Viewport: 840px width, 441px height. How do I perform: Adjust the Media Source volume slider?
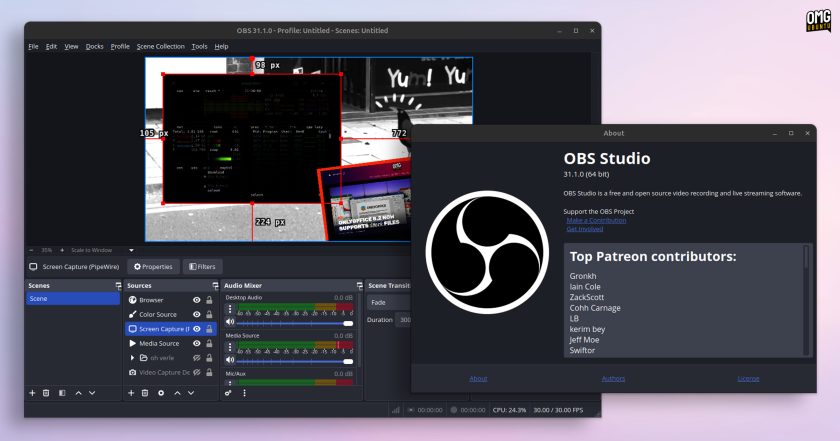pyautogui.click(x=295, y=361)
